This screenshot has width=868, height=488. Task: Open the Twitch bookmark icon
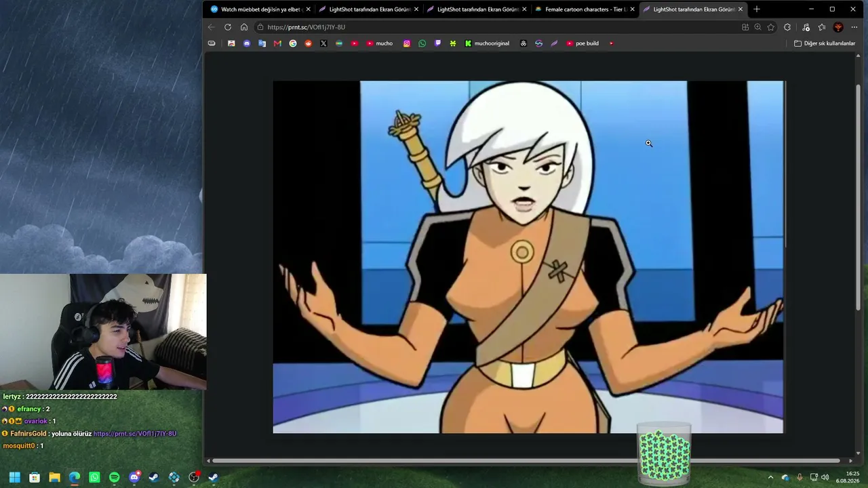tap(437, 43)
